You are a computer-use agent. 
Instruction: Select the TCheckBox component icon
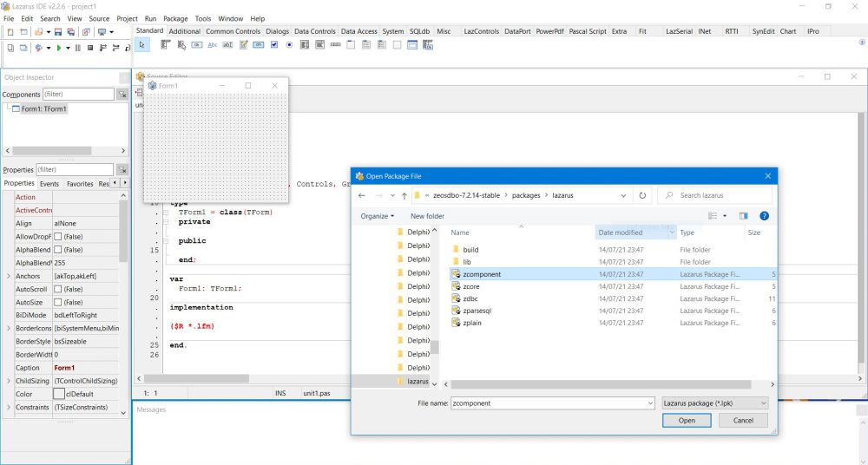coord(274,45)
